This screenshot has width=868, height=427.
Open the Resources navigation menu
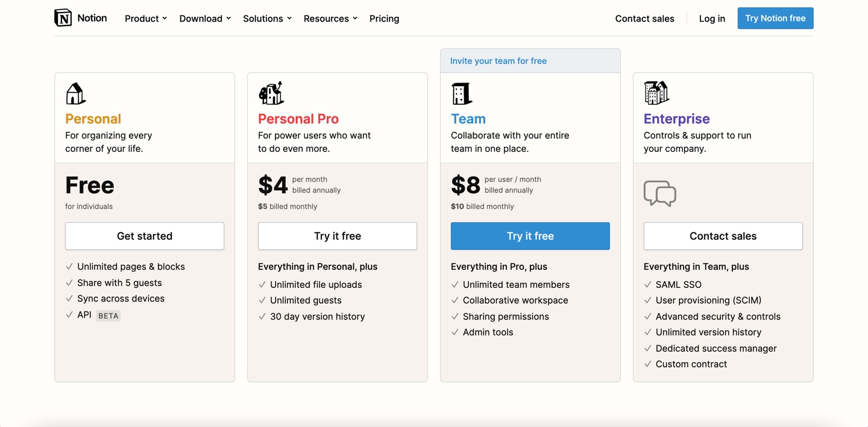point(330,19)
